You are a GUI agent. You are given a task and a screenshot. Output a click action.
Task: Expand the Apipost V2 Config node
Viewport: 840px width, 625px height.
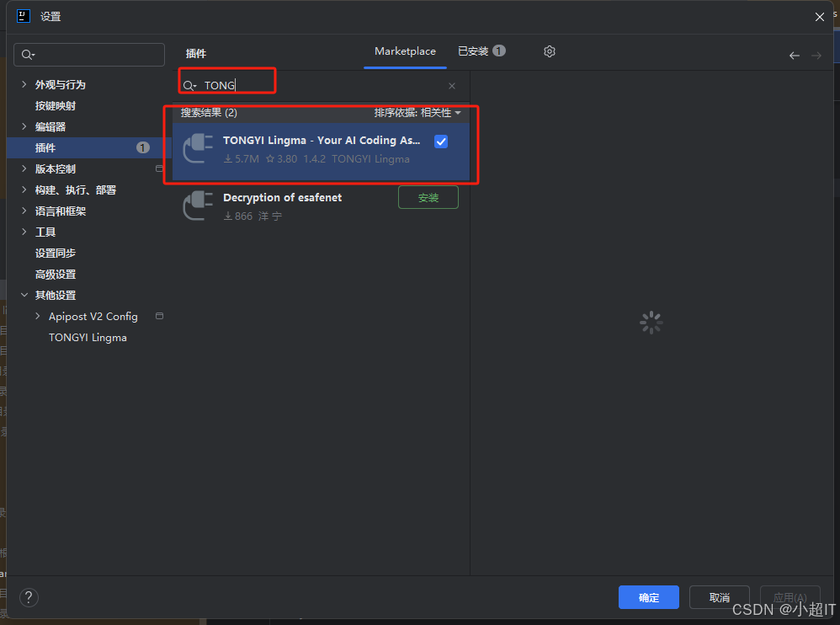(x=38, y=316)
